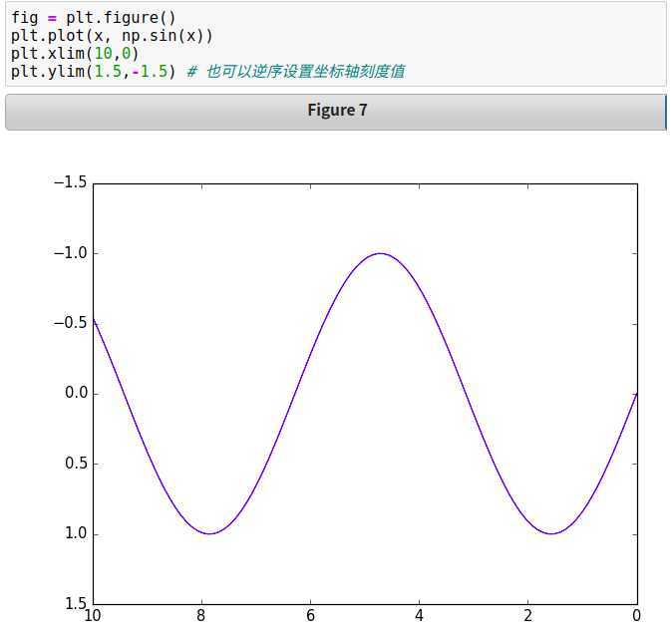This screenshot has width=672, height=634.
Task: Click the x-axis tick label 4
Action: pyautogui.click(x=419, y=616)
